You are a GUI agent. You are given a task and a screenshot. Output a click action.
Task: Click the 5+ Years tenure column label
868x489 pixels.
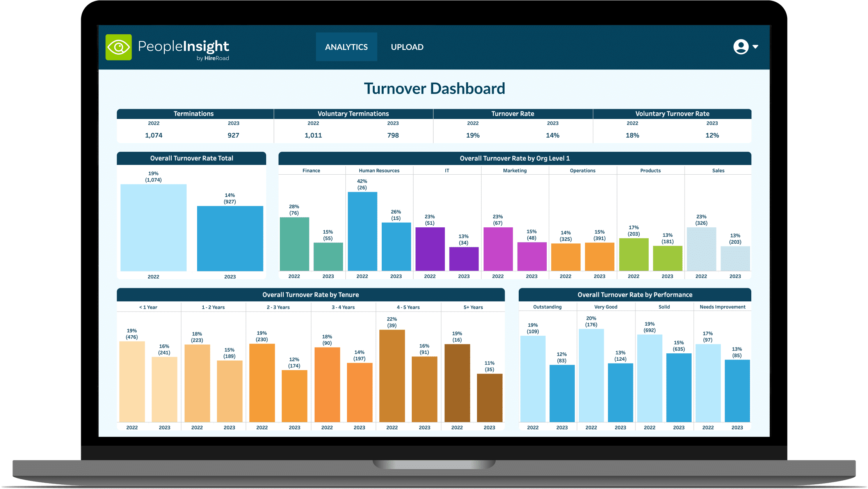click(473, 307)
